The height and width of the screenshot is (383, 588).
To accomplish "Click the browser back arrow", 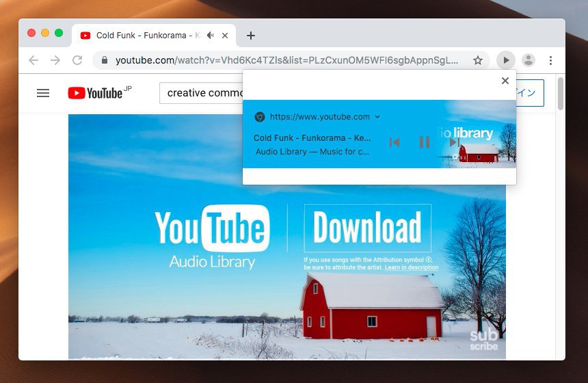I will tap(34, 60).
